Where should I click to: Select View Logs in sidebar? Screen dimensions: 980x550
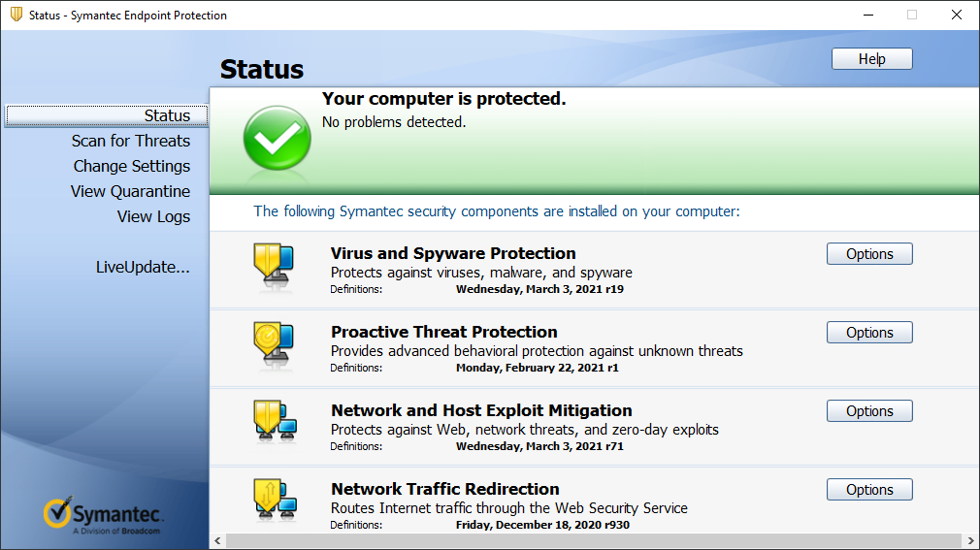click(153, 216)
